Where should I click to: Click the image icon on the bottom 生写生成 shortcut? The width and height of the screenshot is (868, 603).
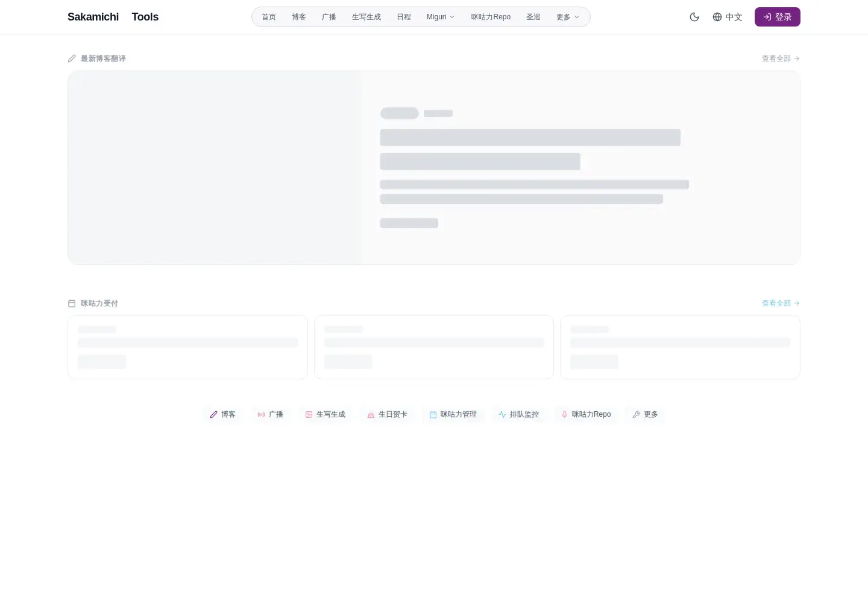tap(309, 414)
